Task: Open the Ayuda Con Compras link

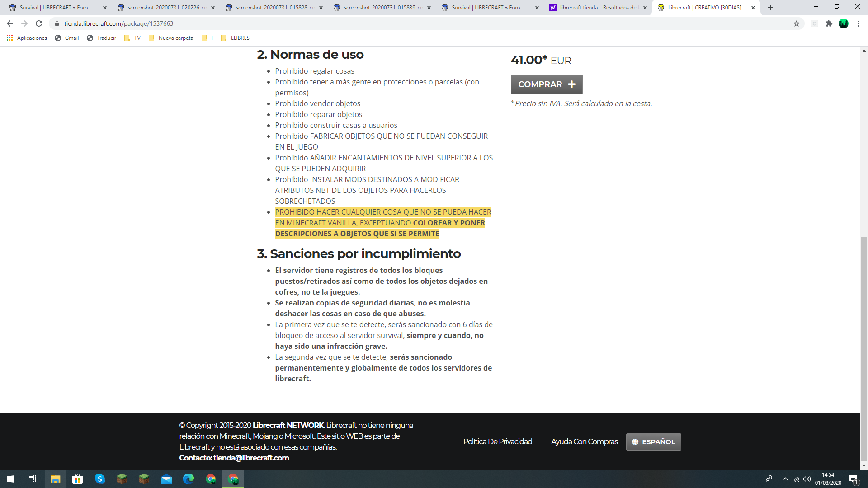Action: (584, 441)
